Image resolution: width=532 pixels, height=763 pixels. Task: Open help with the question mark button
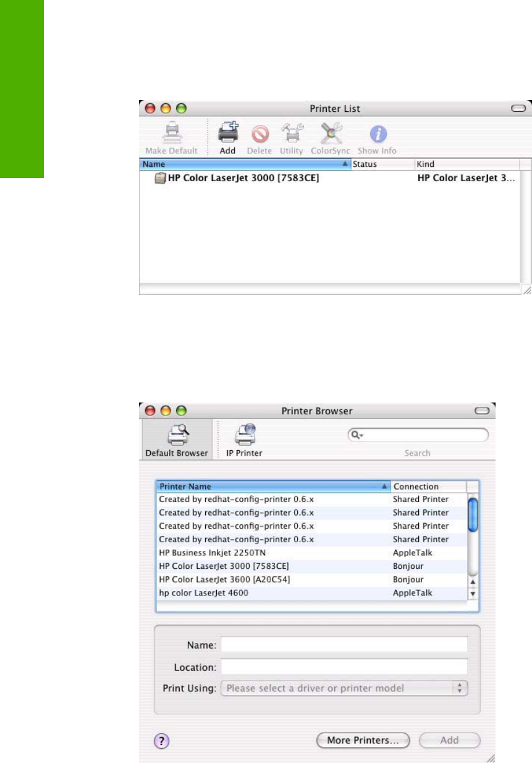[x=161, y=741]
